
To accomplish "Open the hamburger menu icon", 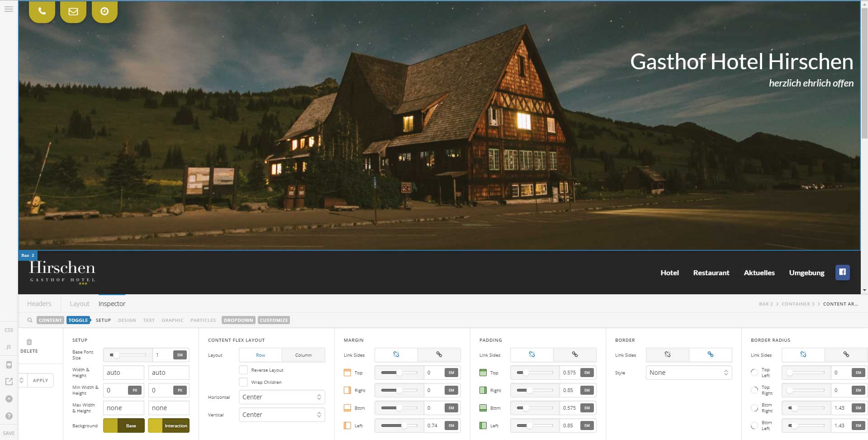I will tap(9, 9).
